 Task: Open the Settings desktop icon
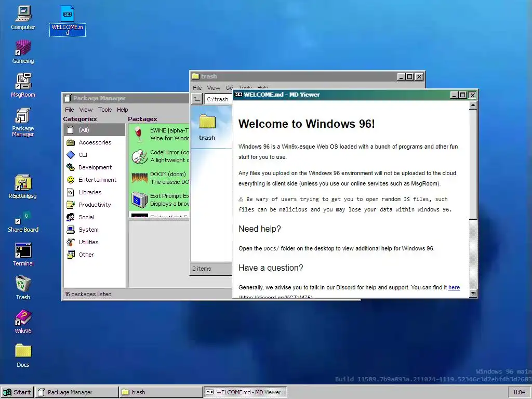pos(23,187)
